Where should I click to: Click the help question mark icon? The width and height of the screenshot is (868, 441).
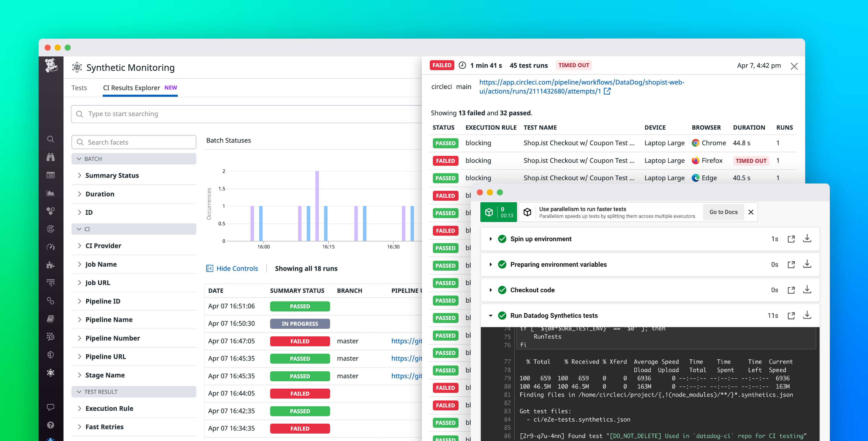(x=50, y=425)
